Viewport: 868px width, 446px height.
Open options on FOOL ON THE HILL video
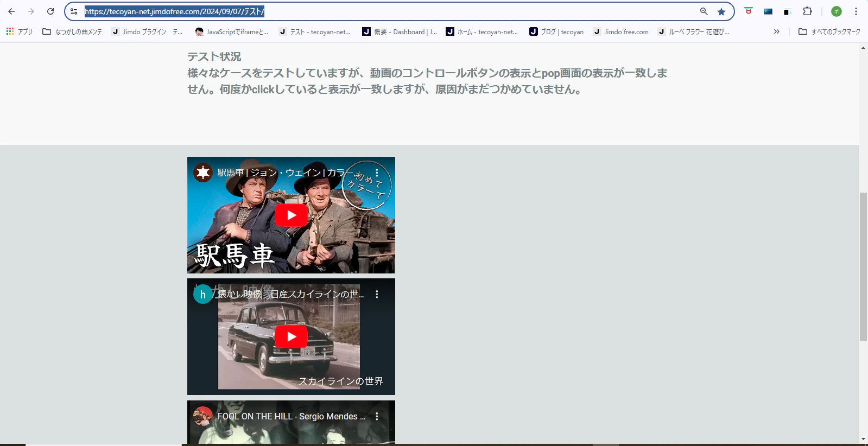[377, 416]
